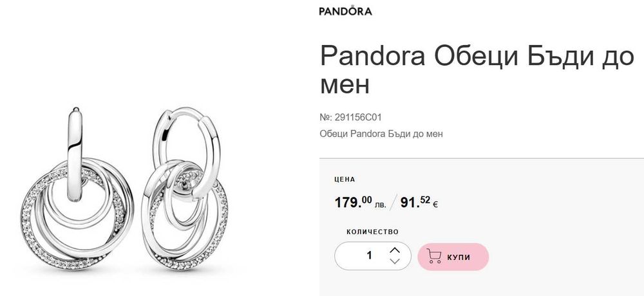Click the subtitle Обеци Pandora Бъди до мен
This screenshot has height=296, width=644.
(x=381, y=134)
